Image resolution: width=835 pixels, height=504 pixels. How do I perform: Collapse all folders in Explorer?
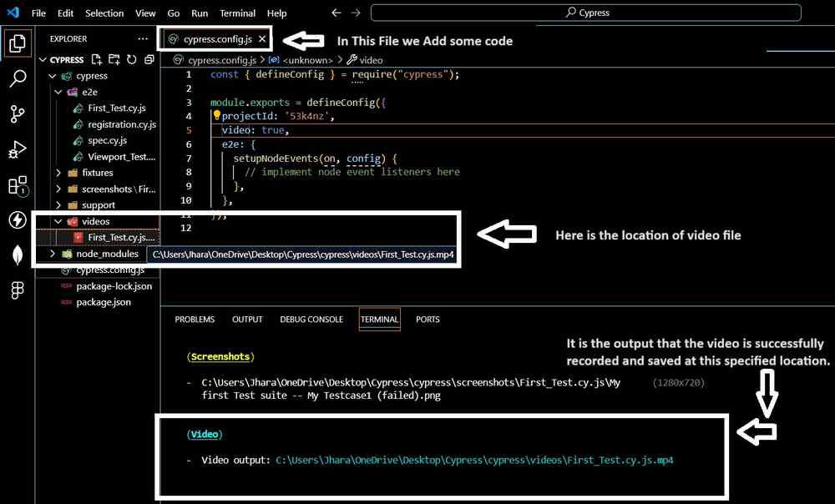(149, 59)
